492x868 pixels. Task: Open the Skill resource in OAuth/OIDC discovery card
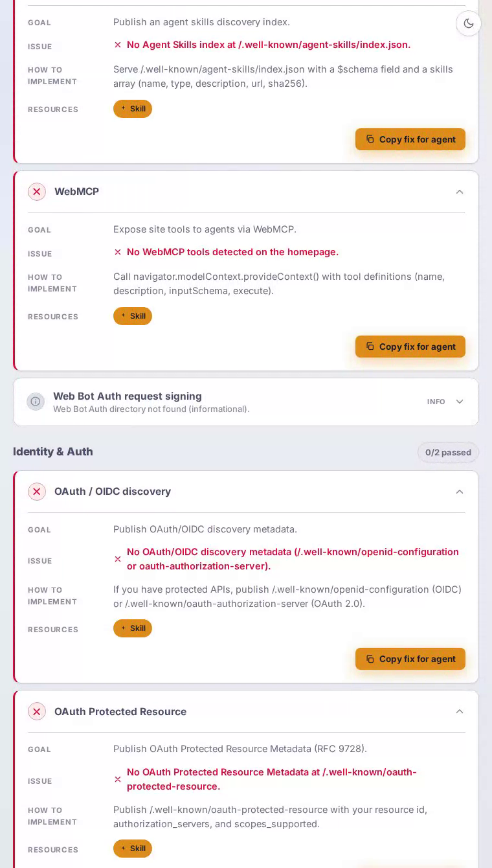pyautogui.click(x=133, y=628)
